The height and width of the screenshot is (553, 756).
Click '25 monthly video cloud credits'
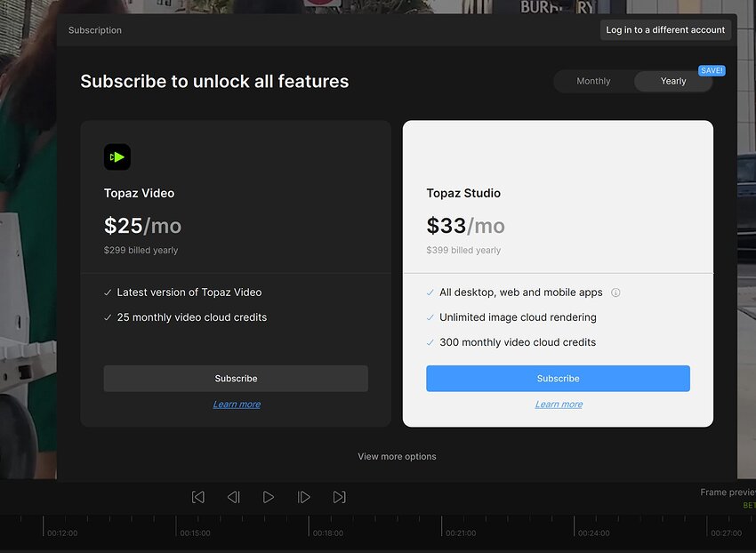[192, 317]
